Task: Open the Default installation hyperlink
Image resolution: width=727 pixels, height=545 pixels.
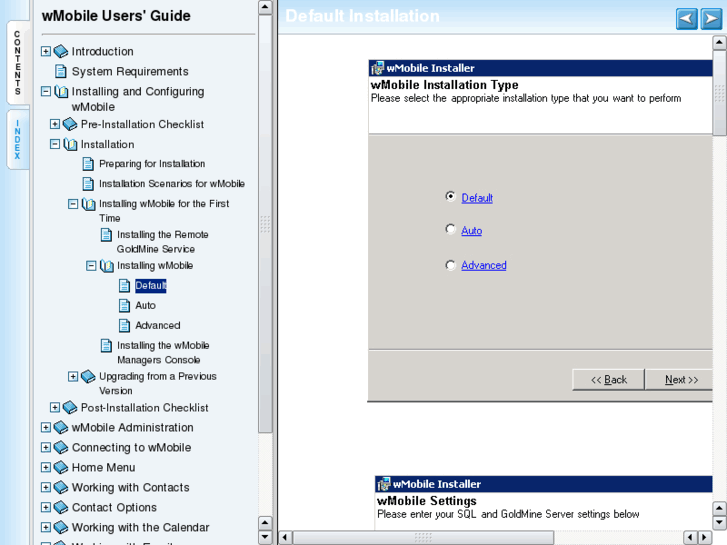Action: tap(477, 198)
